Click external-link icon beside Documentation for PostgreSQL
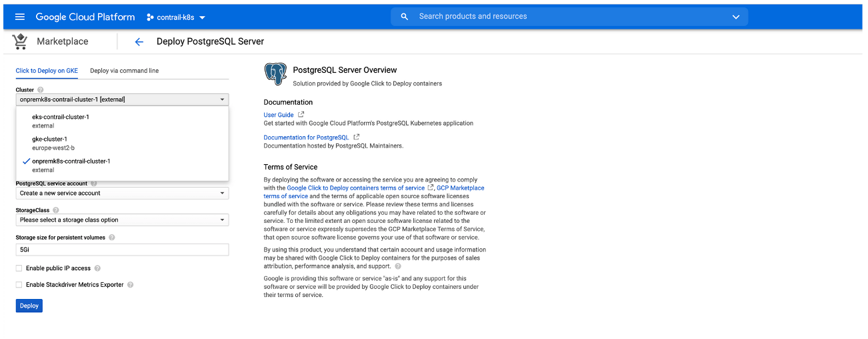 coord(356,137)
